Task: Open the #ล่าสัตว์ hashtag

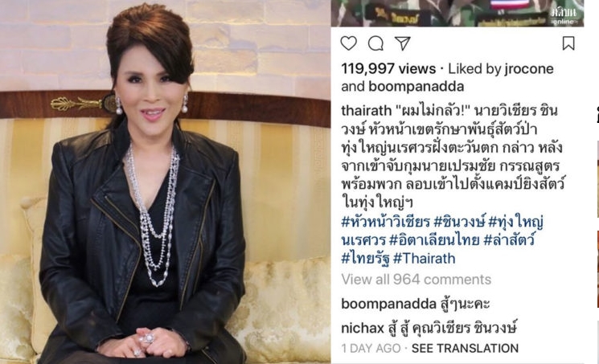Action: tap(509, 240)
